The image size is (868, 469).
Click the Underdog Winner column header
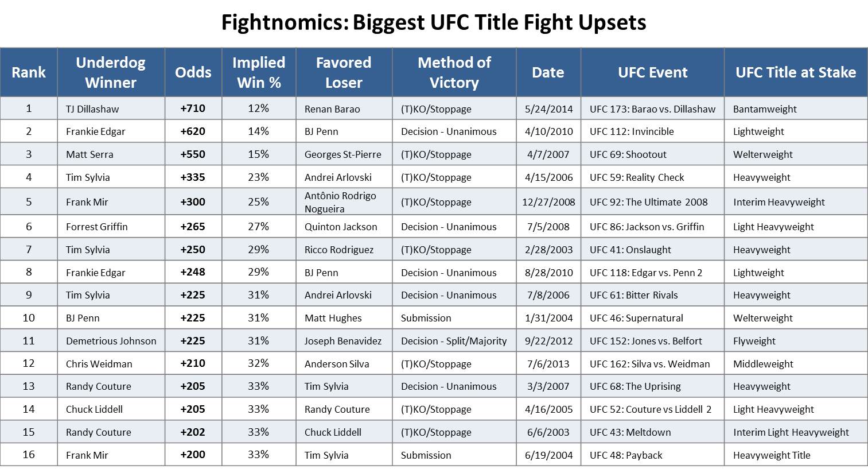(x=111, y=72)
